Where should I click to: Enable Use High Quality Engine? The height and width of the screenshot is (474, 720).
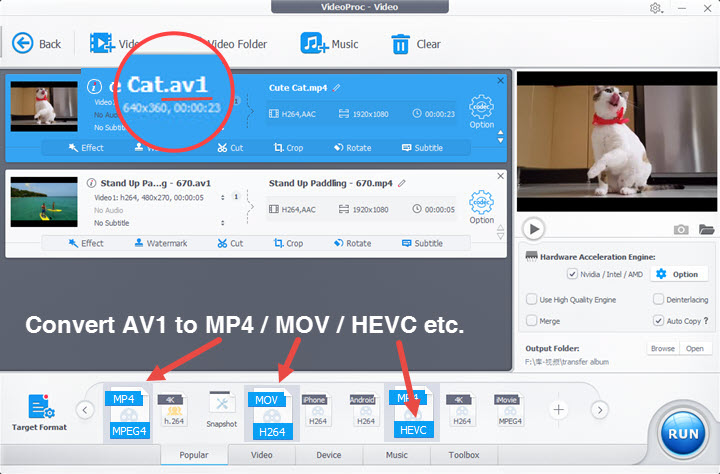point(531,299)
